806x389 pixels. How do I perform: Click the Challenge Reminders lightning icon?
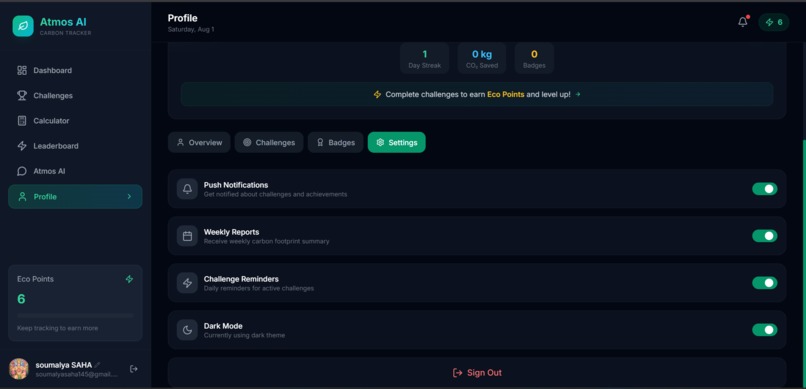(187, 283)
